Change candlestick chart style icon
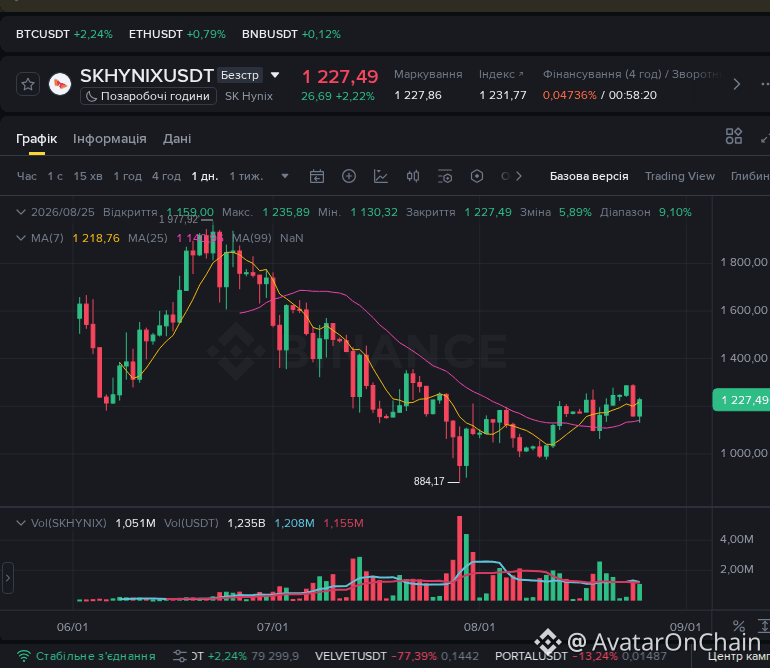Viewport: 770px width, 668px height. point(413,176)
